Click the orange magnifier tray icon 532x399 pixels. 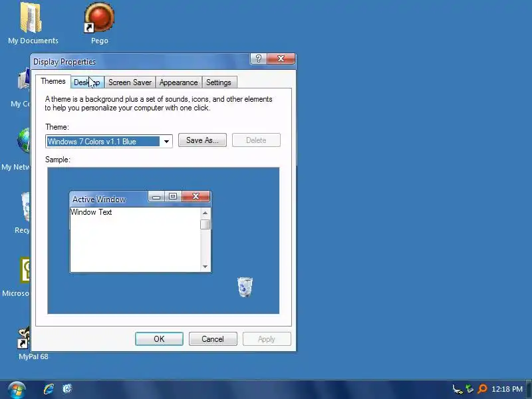point(482,389)
